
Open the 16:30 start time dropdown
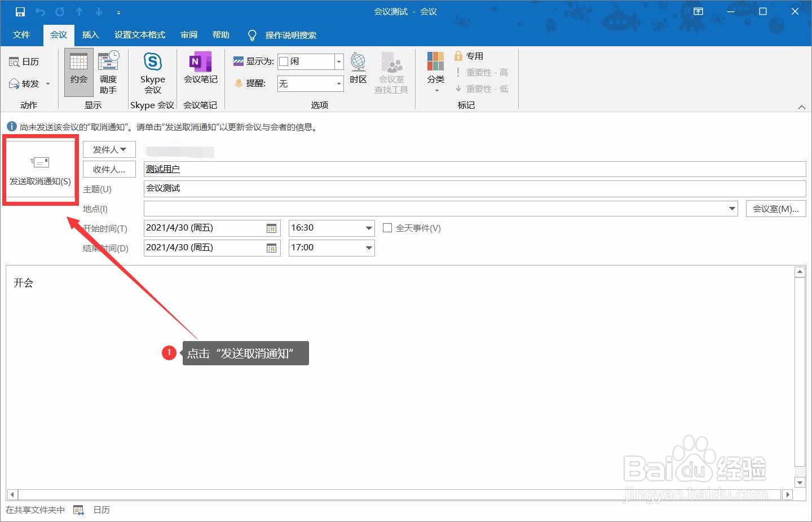[369, 228]
